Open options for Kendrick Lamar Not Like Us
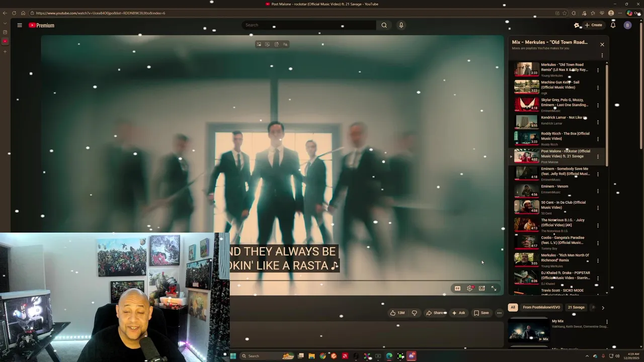This screenshot has height=362, width=644. pyautogui.click(x=598, y=122)
